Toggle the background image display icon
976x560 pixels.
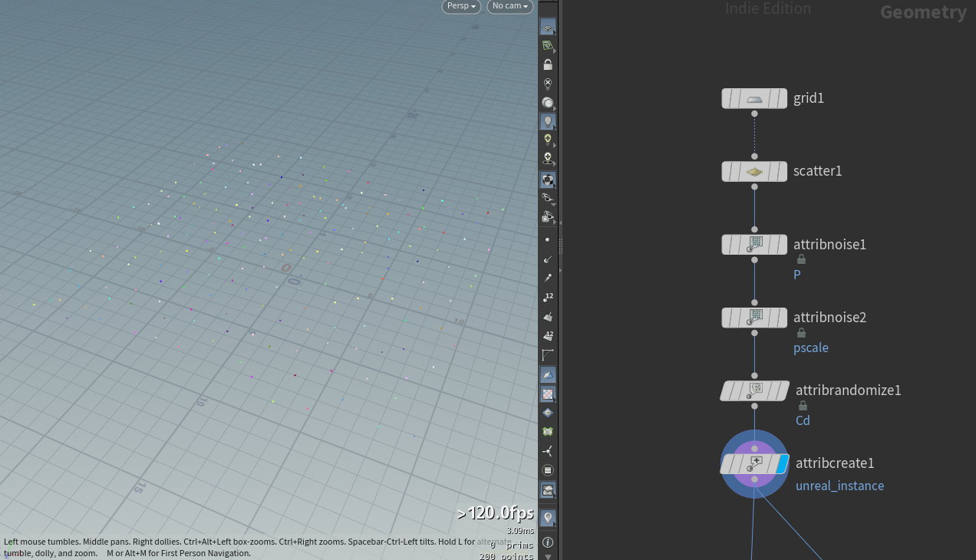click(x=548, y=490)
